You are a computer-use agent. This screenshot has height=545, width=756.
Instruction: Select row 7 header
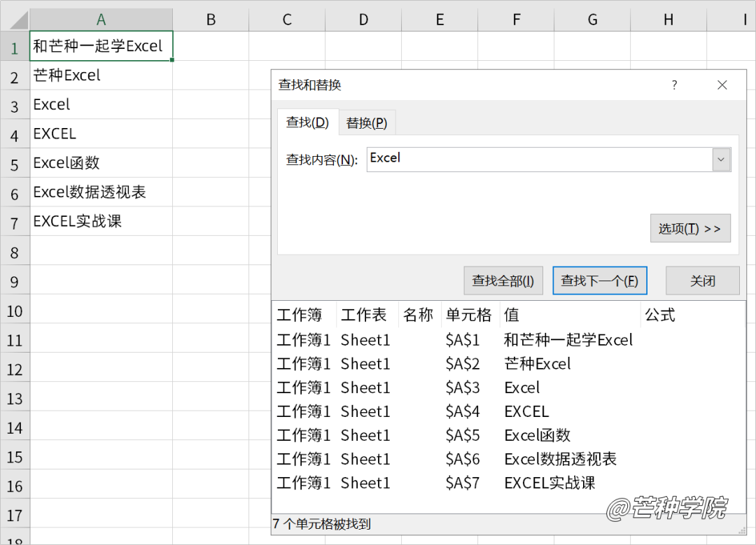tap(15, 222)
